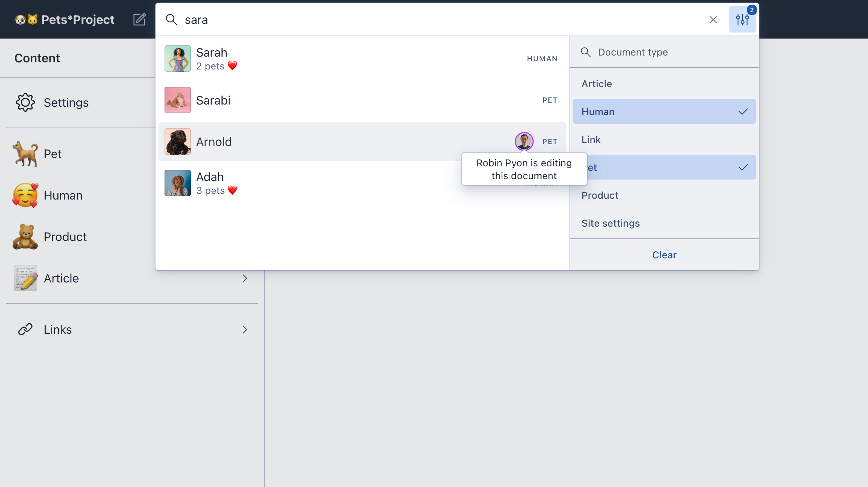Click the chain link Links icon
This screenshot has height=487, width=868.
(x=25, y=329)
